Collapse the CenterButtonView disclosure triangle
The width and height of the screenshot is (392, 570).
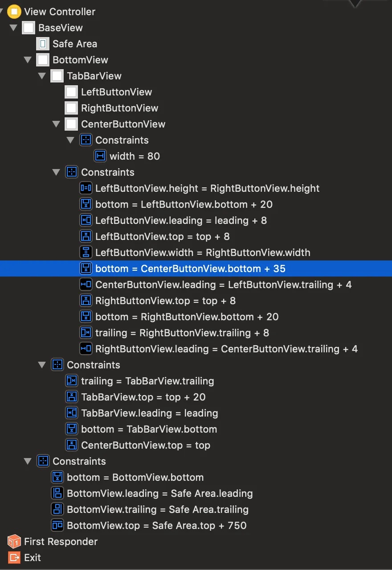click(x=56, y=124)
